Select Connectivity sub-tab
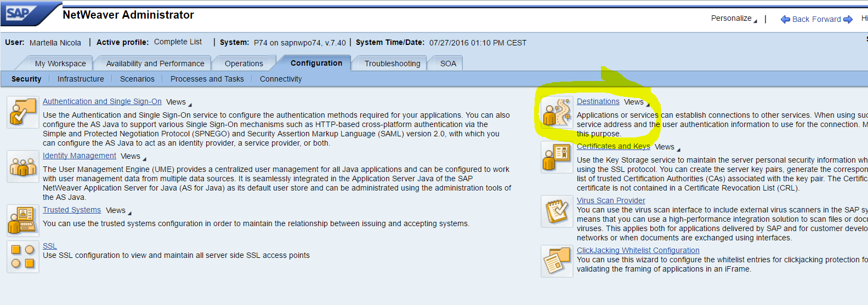Screen dimensions: 868x305 pos(281,79)
